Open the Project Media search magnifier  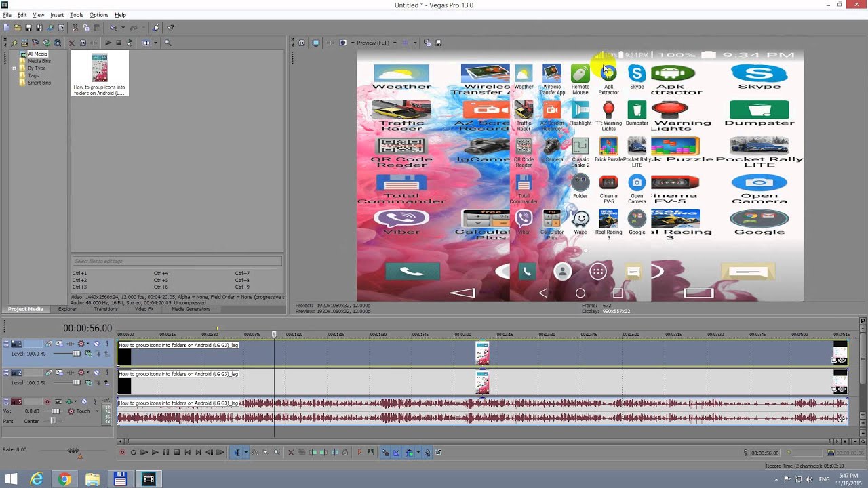[x=167, y=43]
